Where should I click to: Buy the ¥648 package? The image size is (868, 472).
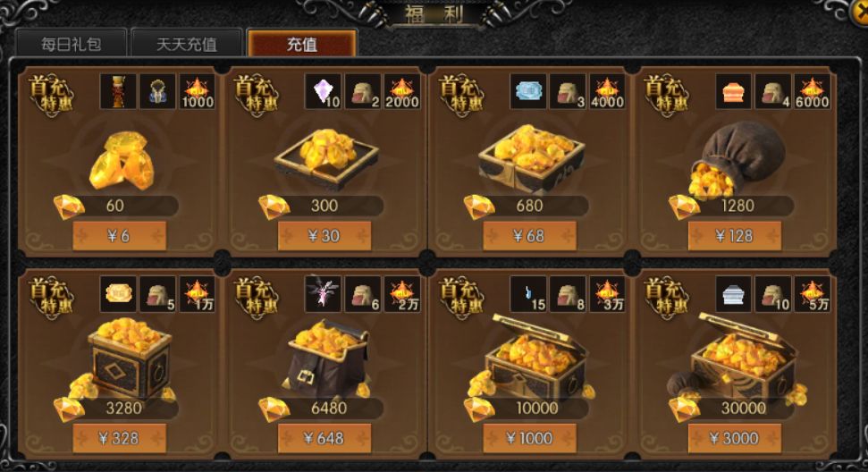click(324, 438)
